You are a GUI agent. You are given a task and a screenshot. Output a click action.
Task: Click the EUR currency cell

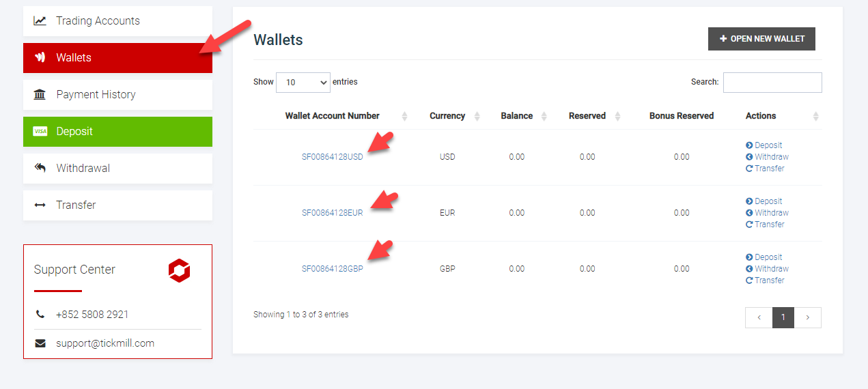(x=447, y=213)
